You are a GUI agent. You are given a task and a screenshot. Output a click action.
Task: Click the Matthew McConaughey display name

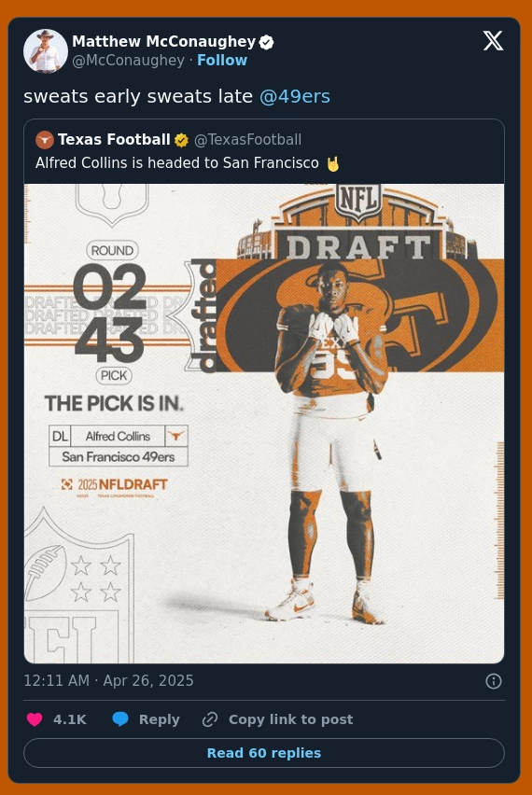point(164,42)
